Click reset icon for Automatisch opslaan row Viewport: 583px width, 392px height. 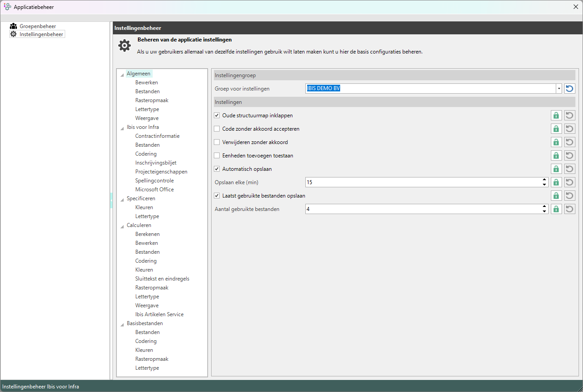570,169
